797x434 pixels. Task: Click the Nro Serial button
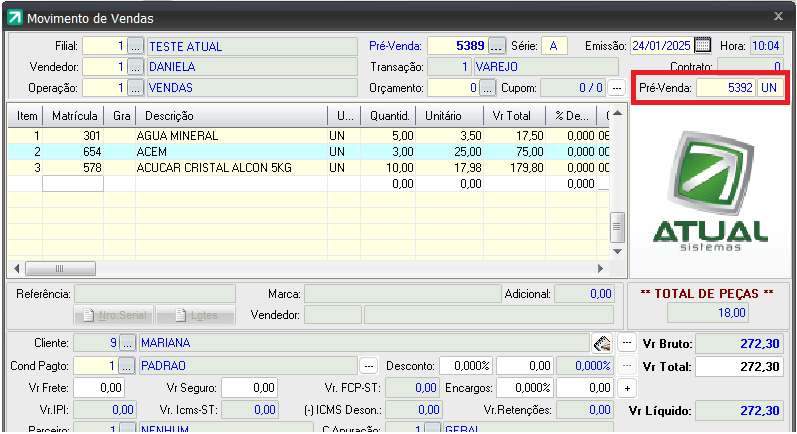pos(113,315)
